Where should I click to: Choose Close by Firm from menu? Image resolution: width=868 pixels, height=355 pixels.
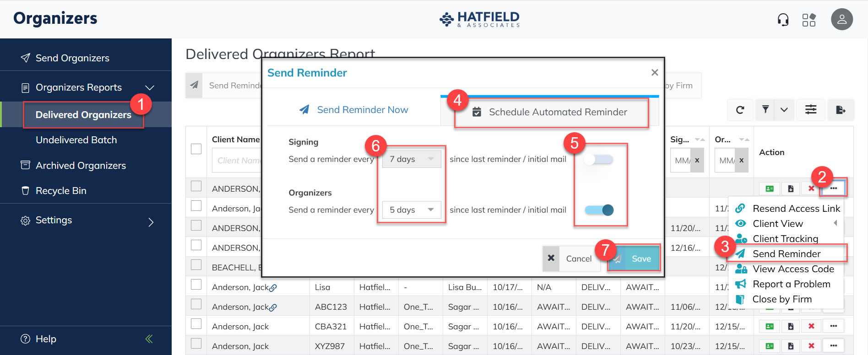click(x=774, y=299)
